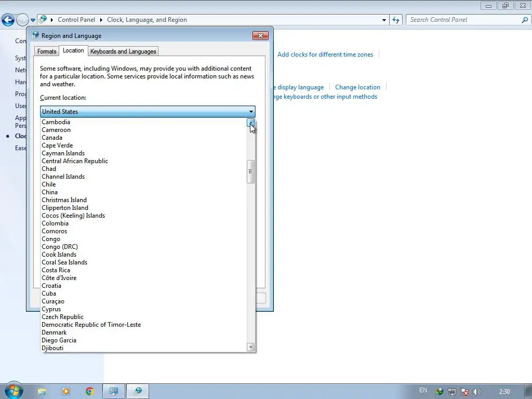The image size is (532, 399).
Task: Close the Region and Language dialog
Action: (260, 36)
